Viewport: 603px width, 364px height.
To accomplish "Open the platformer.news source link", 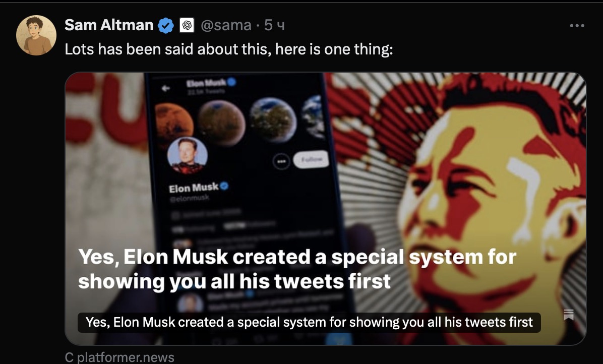I will (119, 357).
